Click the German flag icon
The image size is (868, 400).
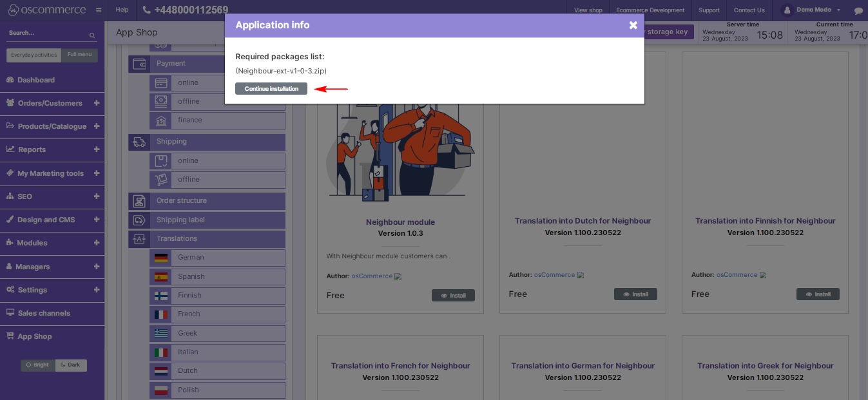pos(161,258)
